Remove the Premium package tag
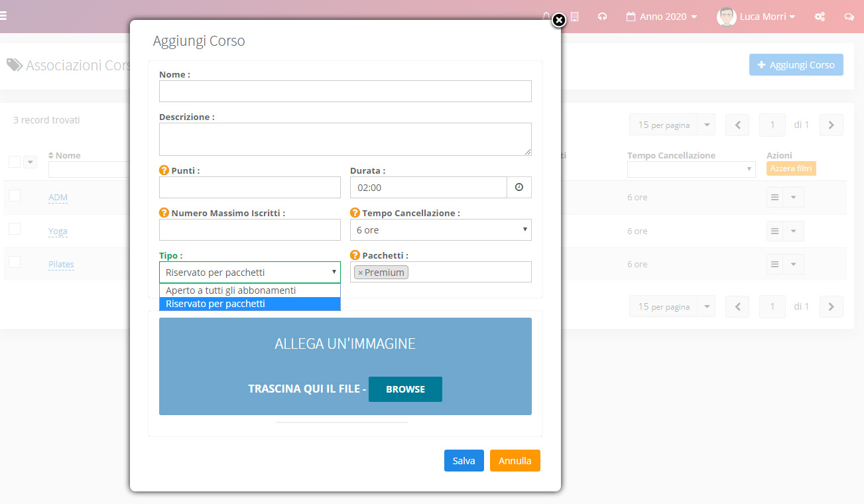The height and width of the screenshot is (504, 864). pyautogui.click(x=360, y=273)
